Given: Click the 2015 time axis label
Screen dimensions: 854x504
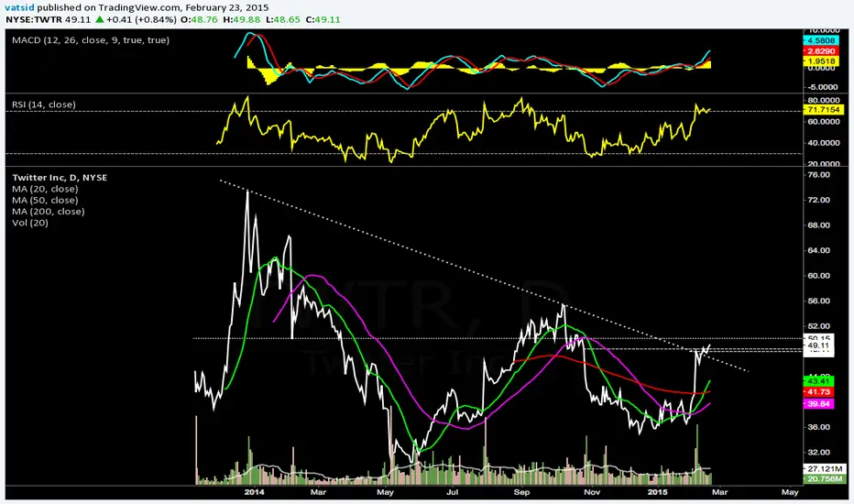Looking at the screenshot, I should coord(657,492).
